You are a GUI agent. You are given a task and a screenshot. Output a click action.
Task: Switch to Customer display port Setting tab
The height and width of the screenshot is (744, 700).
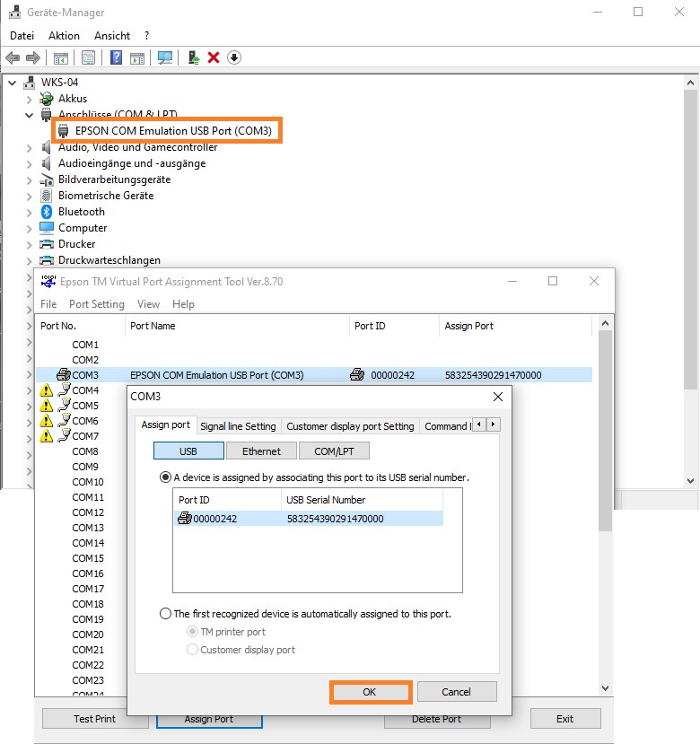(350, 426)
